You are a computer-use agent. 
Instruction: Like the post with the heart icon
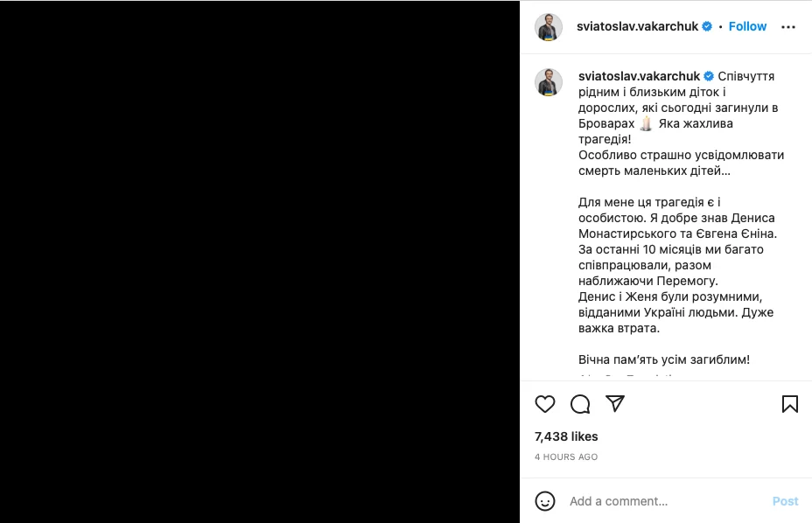tap(545, 404)
